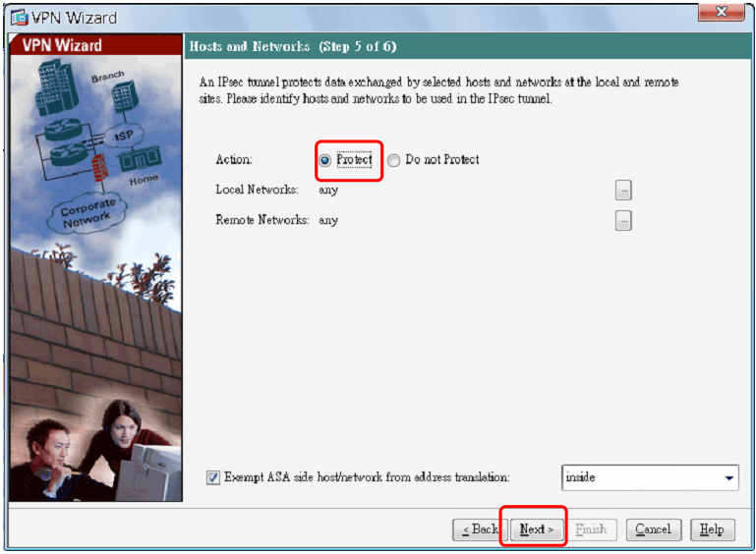Click the Remote Networks 'any' value
756x554 pixels.
[x=328, y=221]
